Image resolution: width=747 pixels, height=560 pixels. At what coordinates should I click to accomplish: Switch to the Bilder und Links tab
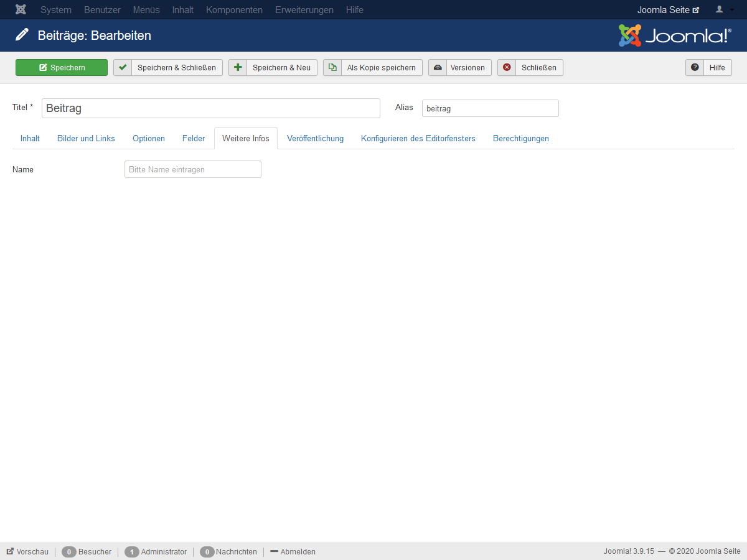tap(86, 138)
